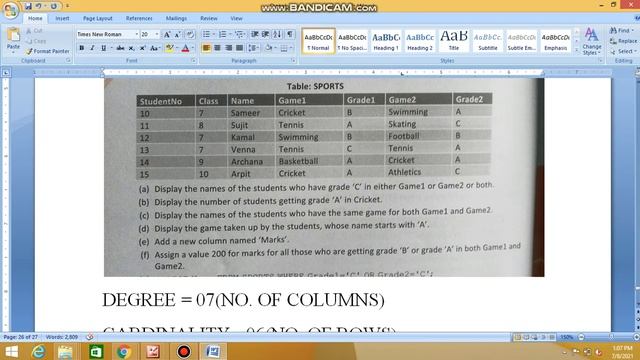Switch to Full Screen Reading view
The image size is (640, 360).
click(526, 337)
